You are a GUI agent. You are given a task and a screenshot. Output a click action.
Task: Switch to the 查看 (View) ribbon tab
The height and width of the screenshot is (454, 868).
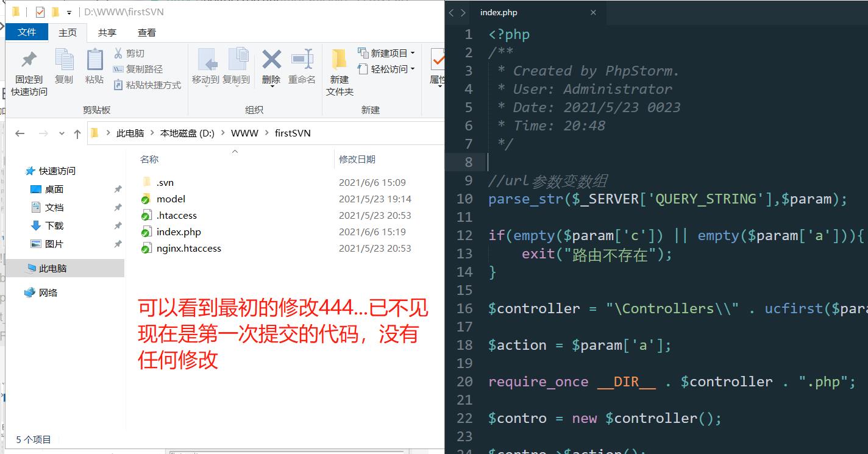[x=147, y=33]
